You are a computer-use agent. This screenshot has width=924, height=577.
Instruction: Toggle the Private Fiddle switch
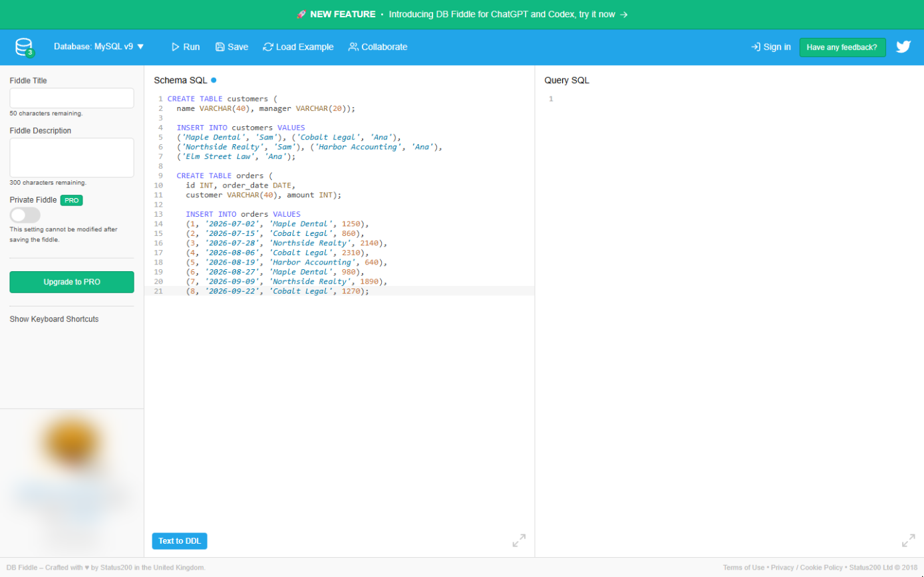pos(25,215)
